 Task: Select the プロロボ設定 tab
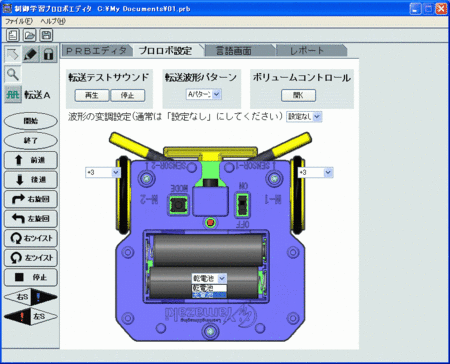click(166, 51)
